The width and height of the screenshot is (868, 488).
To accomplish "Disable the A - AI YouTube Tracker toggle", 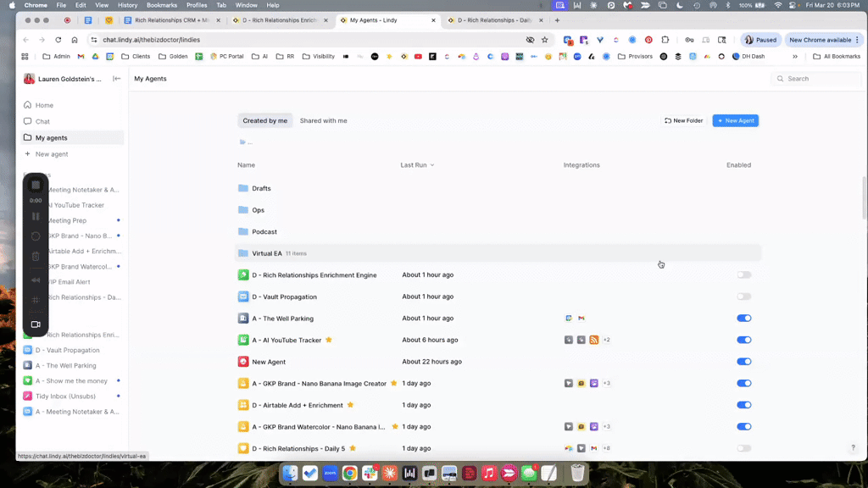I will (743, 340).
